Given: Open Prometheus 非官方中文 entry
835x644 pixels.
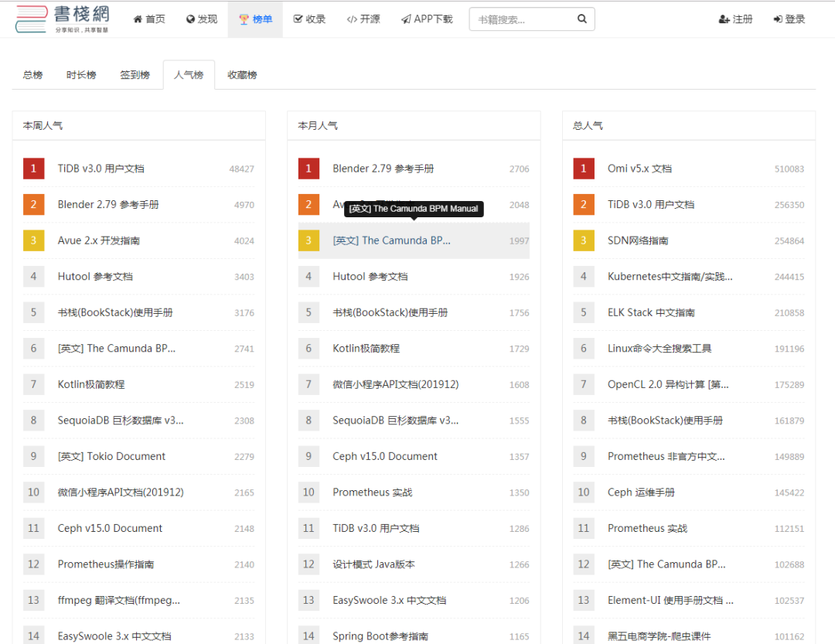Looking at the screenshot, I should (666, 456).
